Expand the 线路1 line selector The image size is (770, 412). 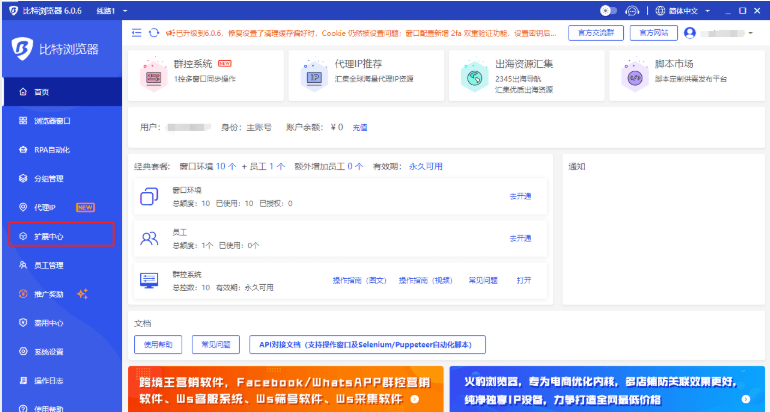tap(111, 10)
